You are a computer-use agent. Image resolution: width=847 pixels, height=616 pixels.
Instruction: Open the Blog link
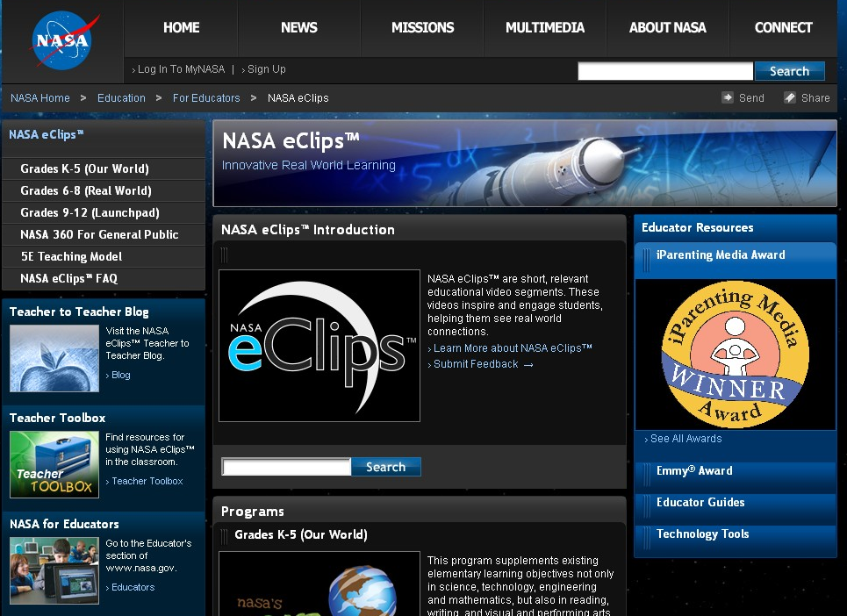(x=120, y=375)
